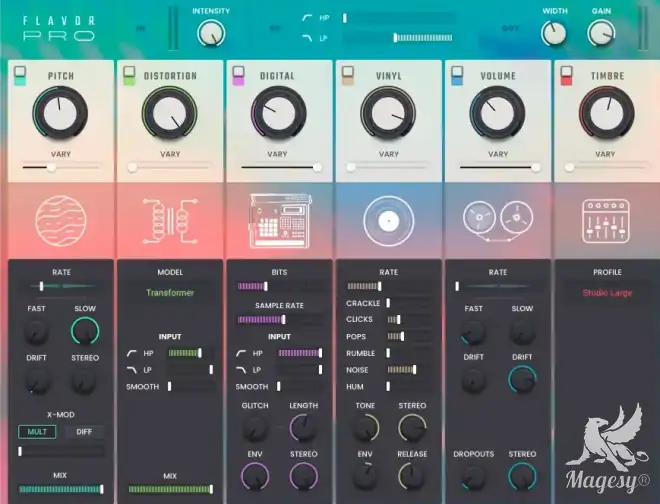Click Distortion input LP filter icon

pos(132,370)
